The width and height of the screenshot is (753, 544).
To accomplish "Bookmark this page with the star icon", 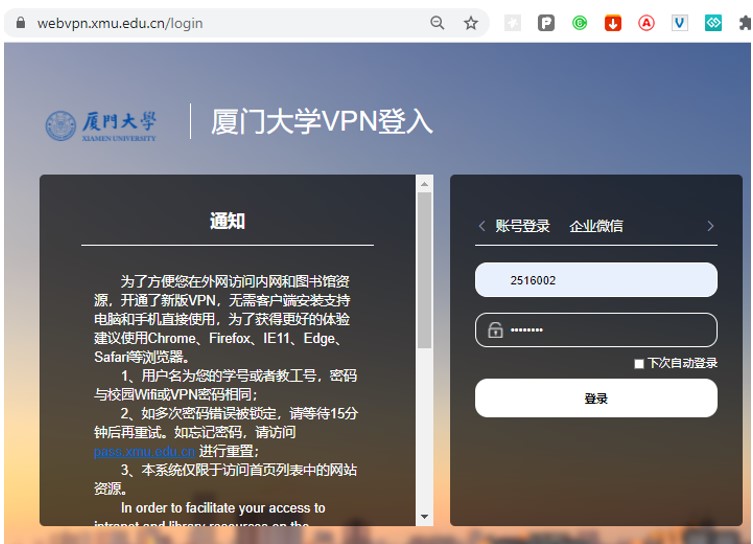I will (x=471, y=23).
